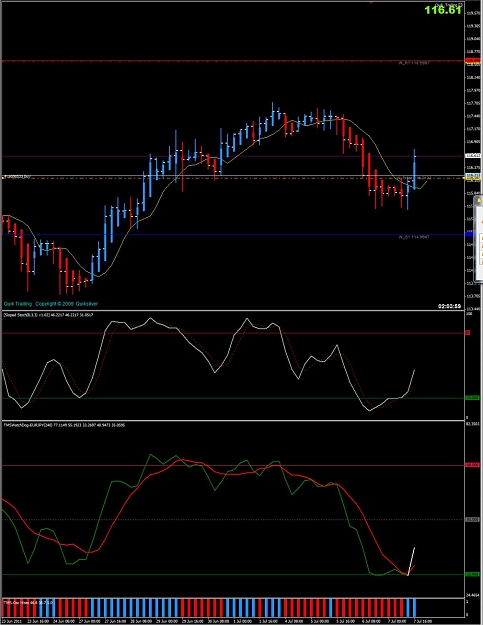483x625 pixels.
Task: Click the green oversold level in stochastic pane
Action: point(232,398)
